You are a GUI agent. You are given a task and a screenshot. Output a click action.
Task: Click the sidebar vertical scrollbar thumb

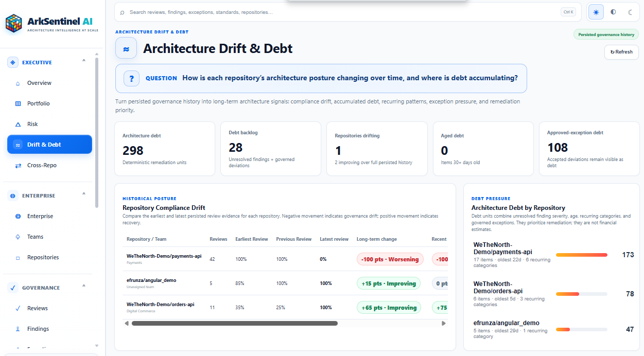point(97,133)
